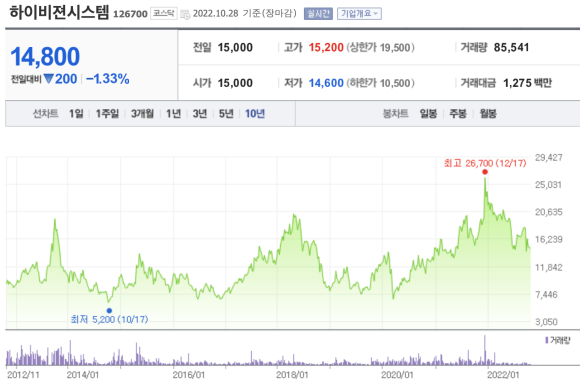Click the calendar icon beside the date

tap(185, 14)
